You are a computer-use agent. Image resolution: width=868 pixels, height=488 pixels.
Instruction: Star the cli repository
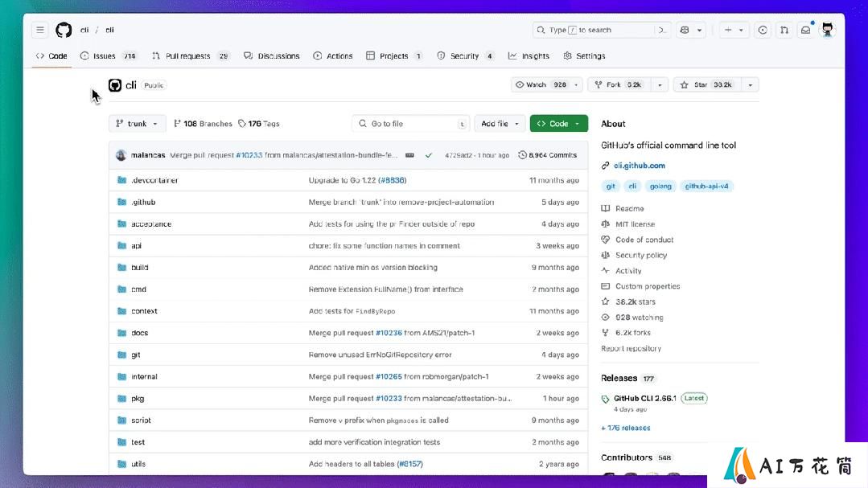coord(707,84)
